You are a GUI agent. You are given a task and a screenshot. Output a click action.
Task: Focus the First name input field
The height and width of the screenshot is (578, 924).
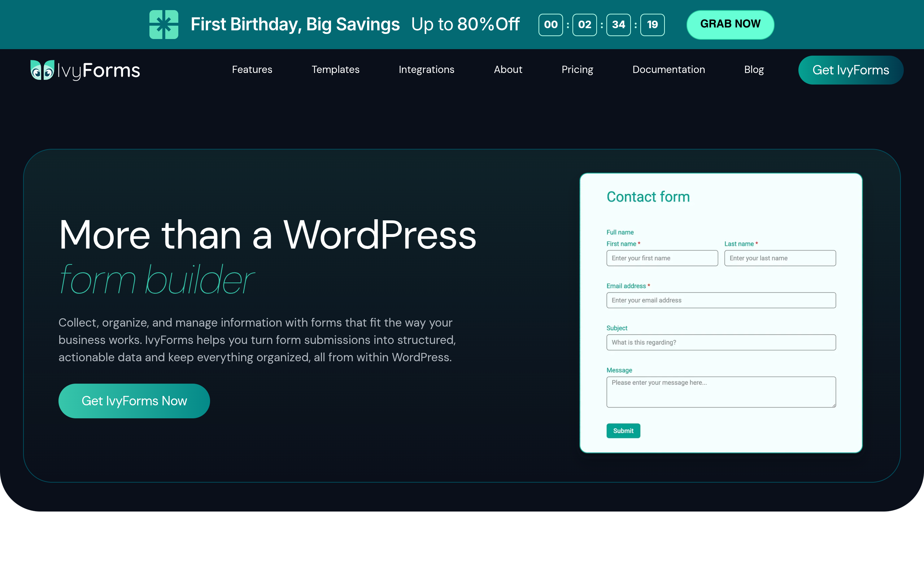[x=662, y=258]
